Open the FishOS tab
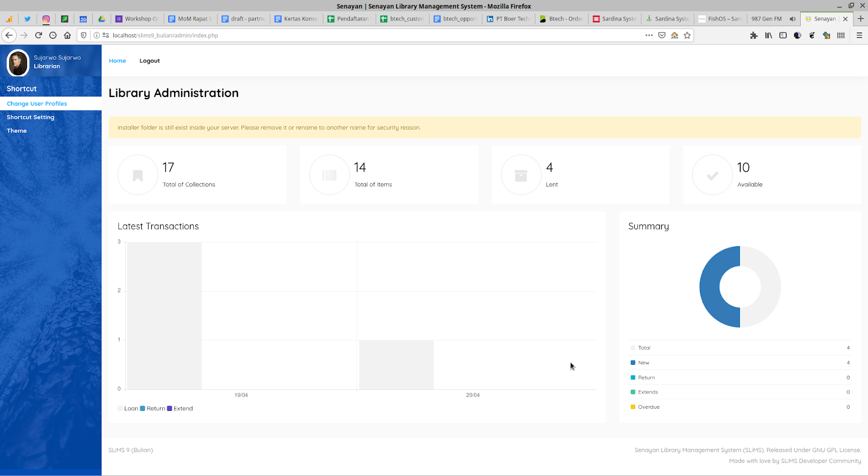The height and width of the screenshot is (476, 868). click(720, 18)
